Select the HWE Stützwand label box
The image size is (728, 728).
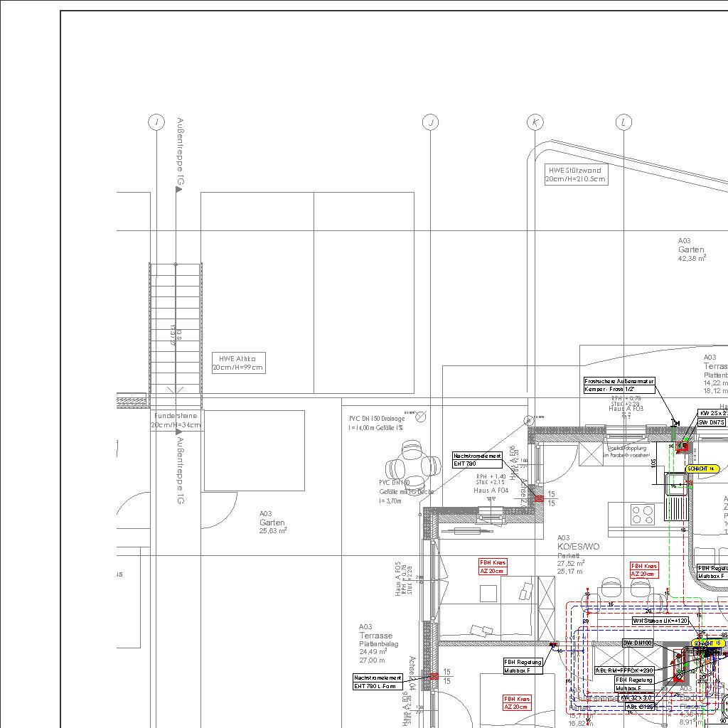[x=576, y=175]
